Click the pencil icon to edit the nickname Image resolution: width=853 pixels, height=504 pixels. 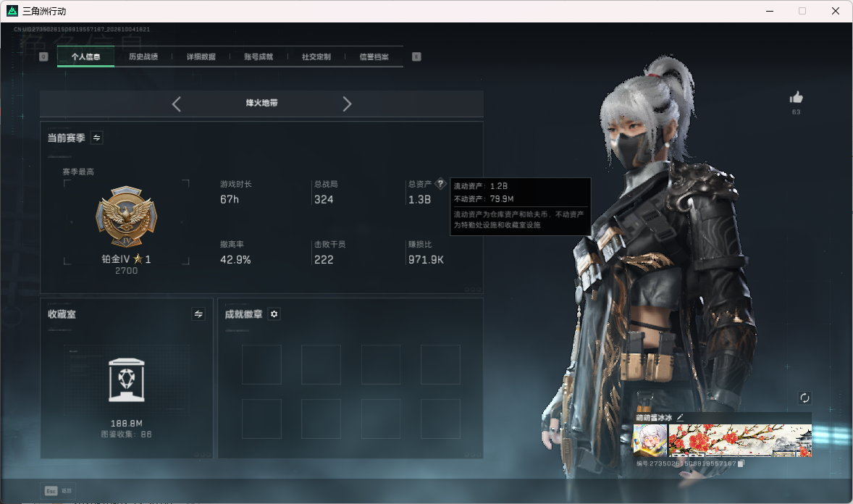point(680,417)
